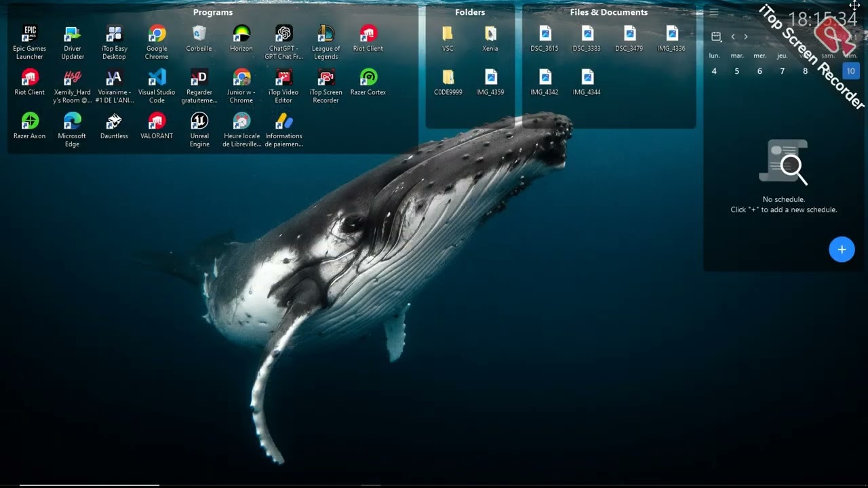Open the Informations de paiement shortcut
This screenshot has height=488, width=868.
pyautogui.click(x=283, y=130)
